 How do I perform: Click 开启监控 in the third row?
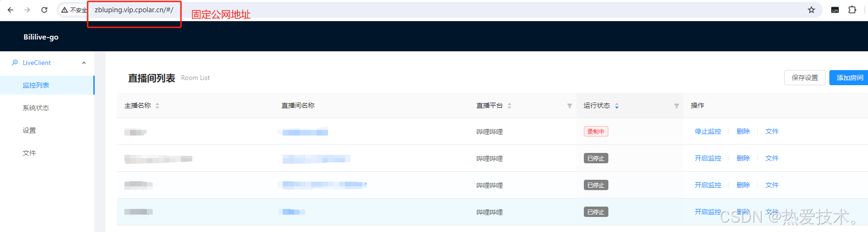pos(708,185)
